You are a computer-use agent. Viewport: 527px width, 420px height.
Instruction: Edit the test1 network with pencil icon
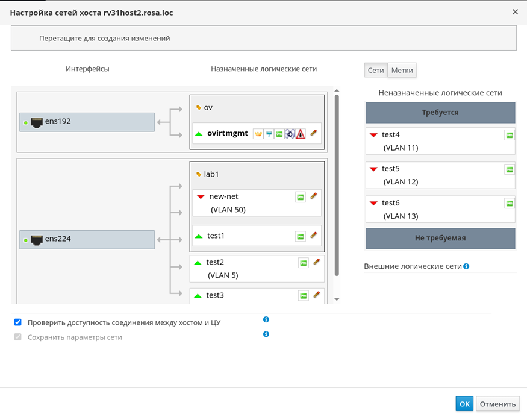(313, 236)
